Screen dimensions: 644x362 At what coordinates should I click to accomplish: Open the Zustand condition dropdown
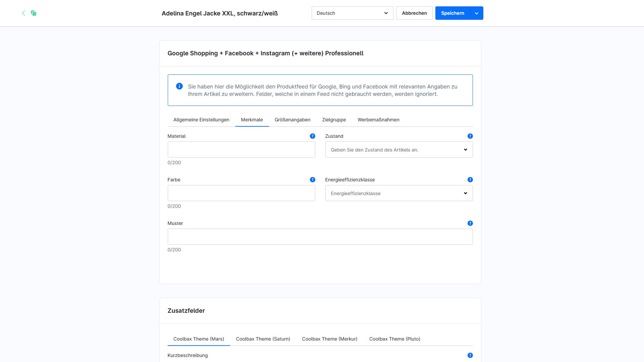click(x=399, y=149)
